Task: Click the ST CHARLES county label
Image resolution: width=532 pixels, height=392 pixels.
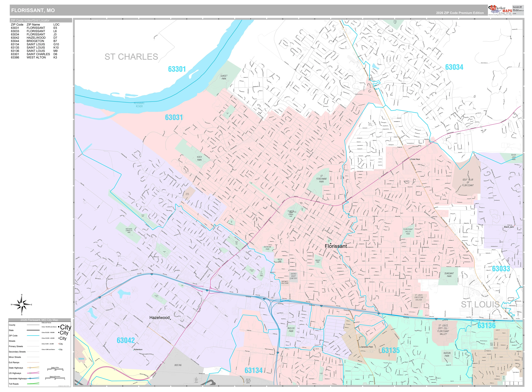Action: click(131, 57)
